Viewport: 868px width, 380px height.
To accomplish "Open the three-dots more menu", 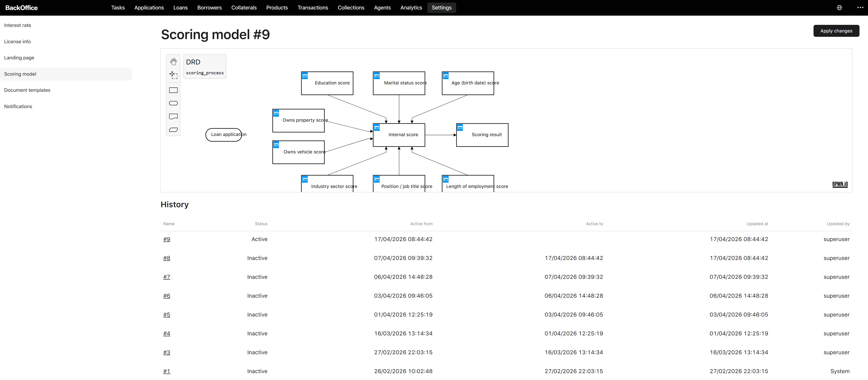I will coord(860,7).
